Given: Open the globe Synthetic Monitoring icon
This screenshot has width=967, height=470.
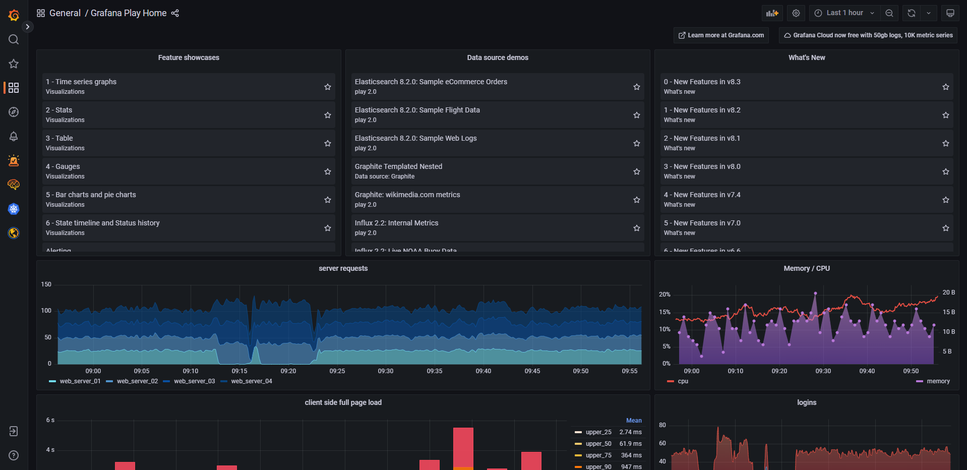Looking at the screenshot, I should pos(14,233).
